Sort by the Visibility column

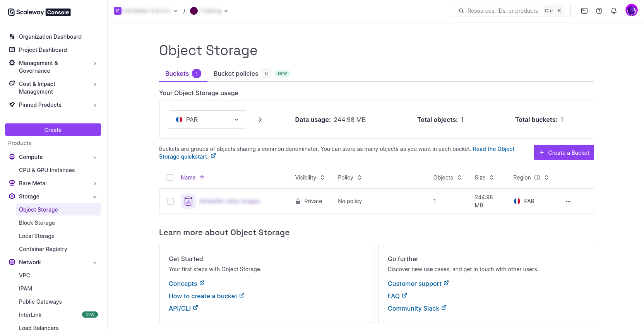(310, 178)
